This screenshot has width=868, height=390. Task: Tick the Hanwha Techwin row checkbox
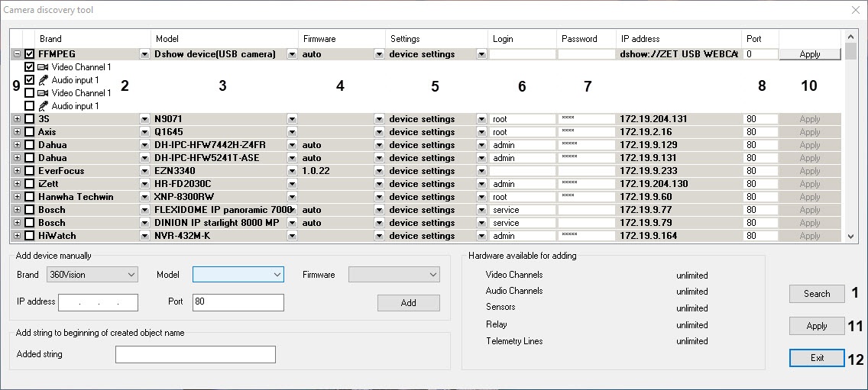pos(30,197)
